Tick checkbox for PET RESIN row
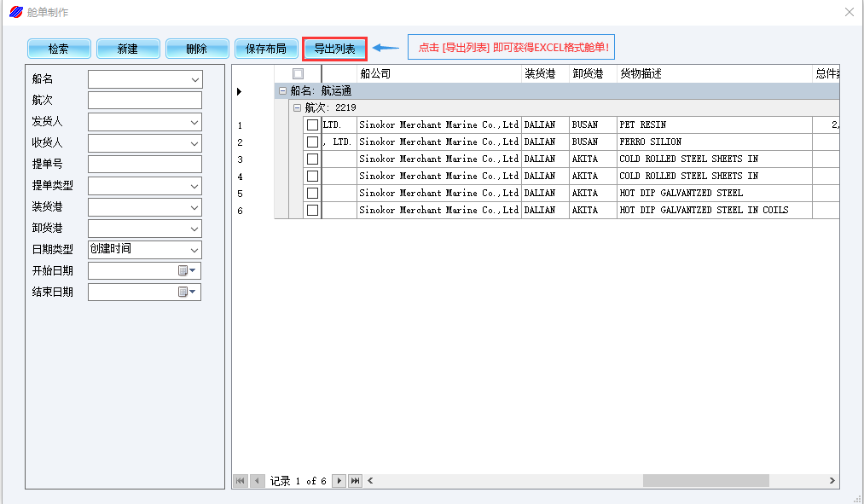This screenshot has width=864, height=504. 312,125
